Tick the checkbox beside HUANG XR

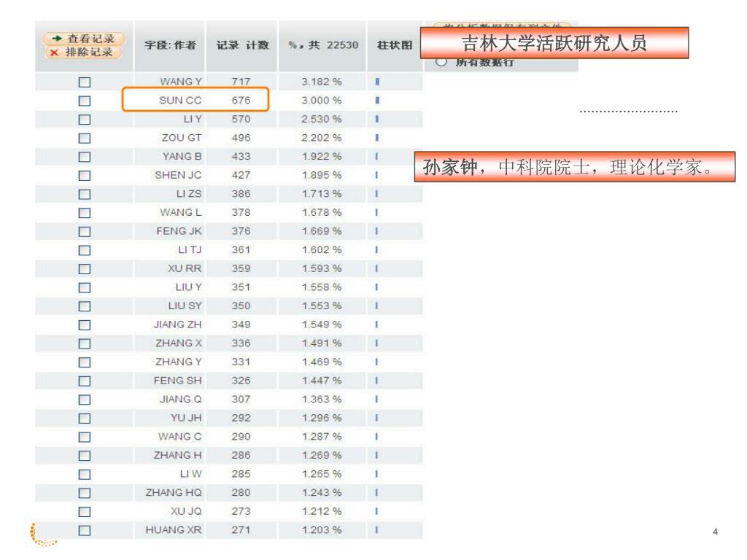(85, 530)
